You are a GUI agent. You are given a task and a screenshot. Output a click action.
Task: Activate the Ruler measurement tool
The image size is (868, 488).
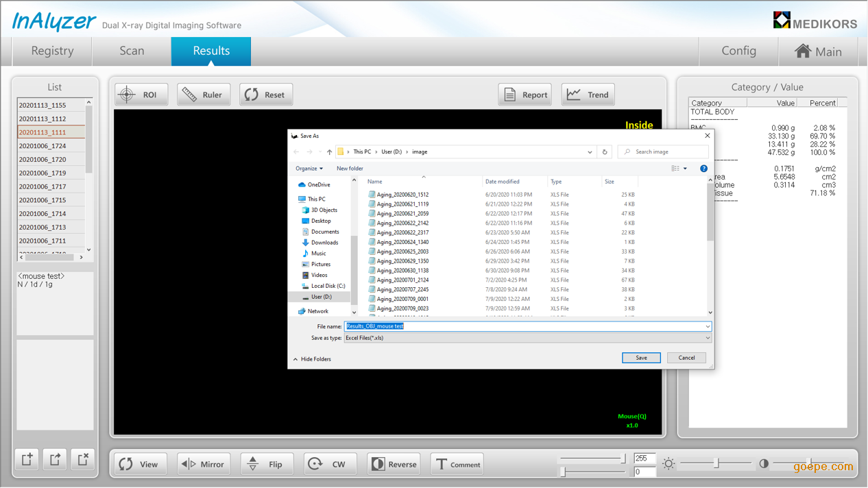[204, 95]
